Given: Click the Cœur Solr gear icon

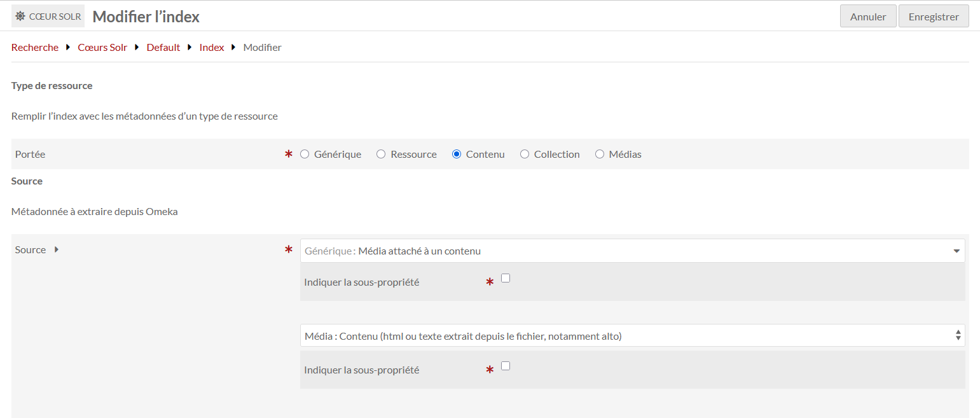Looking at the screenshot, I should coord(20,17).
